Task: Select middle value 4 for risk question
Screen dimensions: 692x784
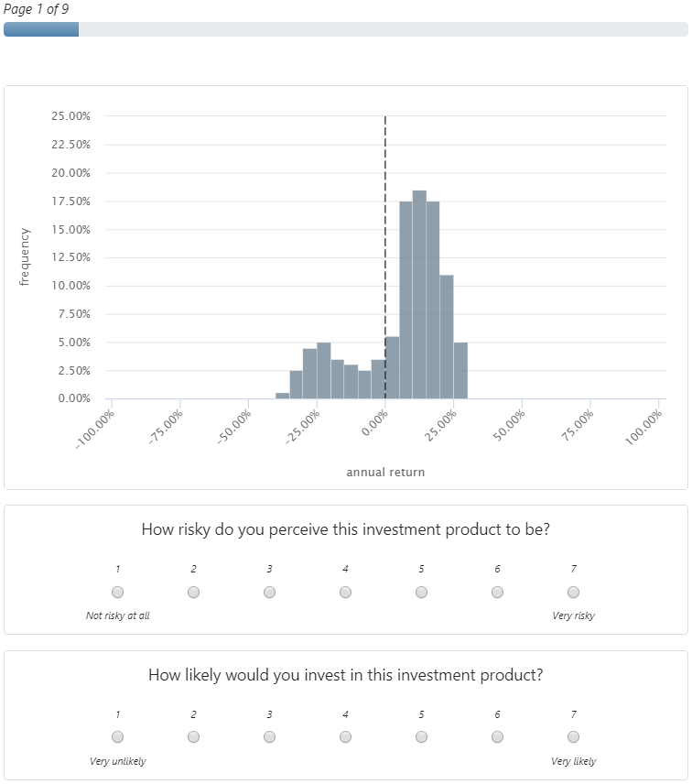Action: click(x=345, y=593)
